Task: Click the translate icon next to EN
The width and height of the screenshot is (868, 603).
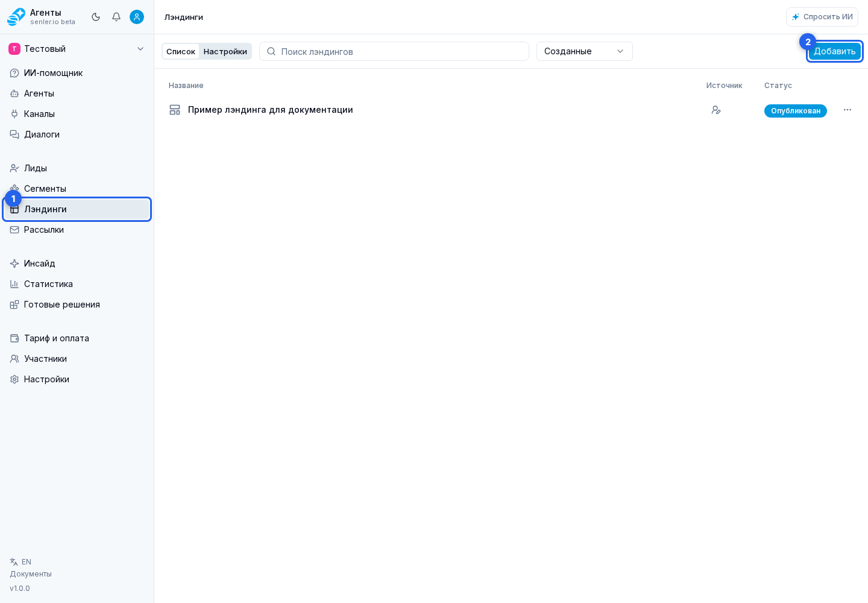Action: coord(14,562)
